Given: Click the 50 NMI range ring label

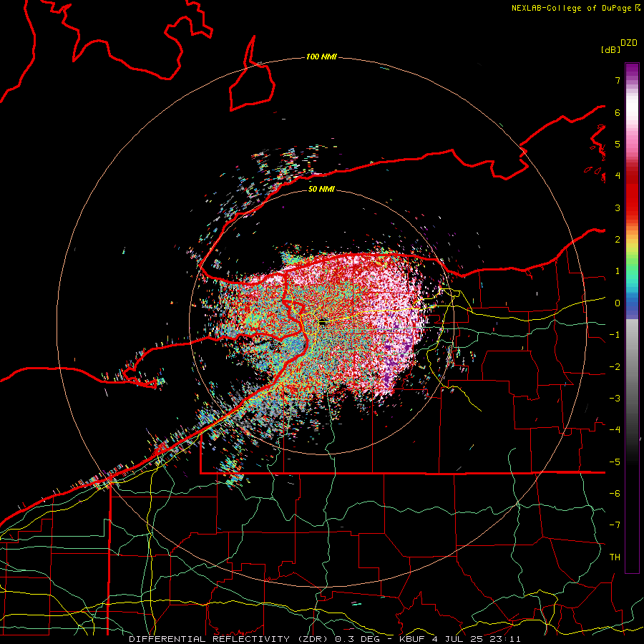Looking at the screenshot, I should tap(321, 189).
